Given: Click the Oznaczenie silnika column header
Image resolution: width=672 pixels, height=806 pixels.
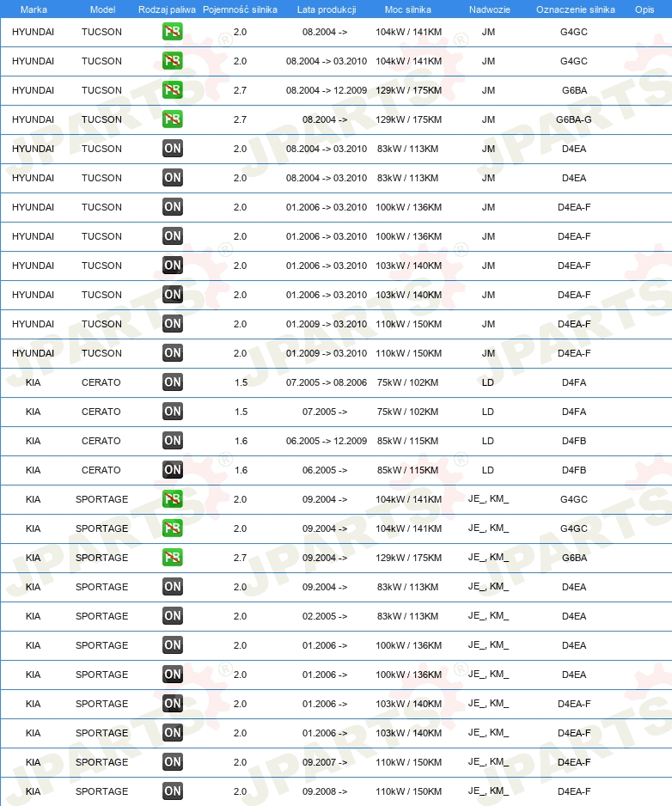Looking at the screenshot, I should click(x=576, y=9).
